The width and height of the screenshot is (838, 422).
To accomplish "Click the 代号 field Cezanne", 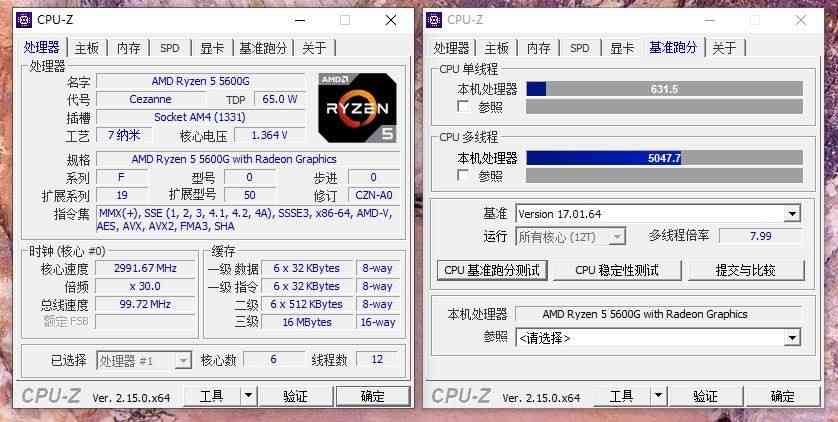I will point(151,99).
